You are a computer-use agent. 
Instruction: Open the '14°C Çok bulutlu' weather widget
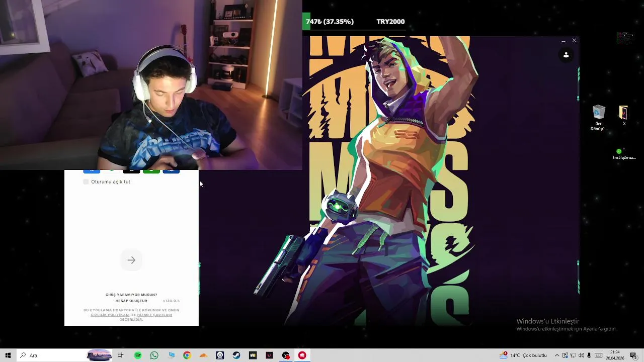[523, 355]
